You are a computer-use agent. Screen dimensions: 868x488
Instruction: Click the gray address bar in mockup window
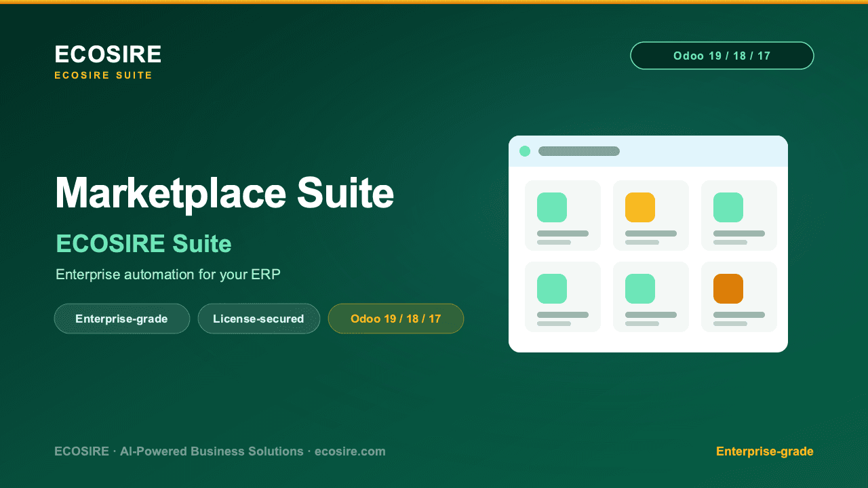click(579, 151)
